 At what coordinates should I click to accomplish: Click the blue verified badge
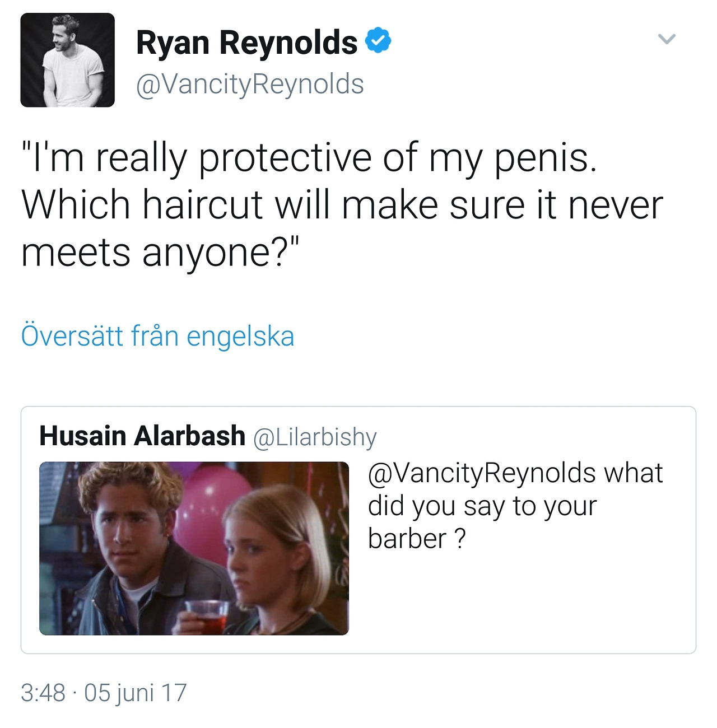(x=379, y=40)
